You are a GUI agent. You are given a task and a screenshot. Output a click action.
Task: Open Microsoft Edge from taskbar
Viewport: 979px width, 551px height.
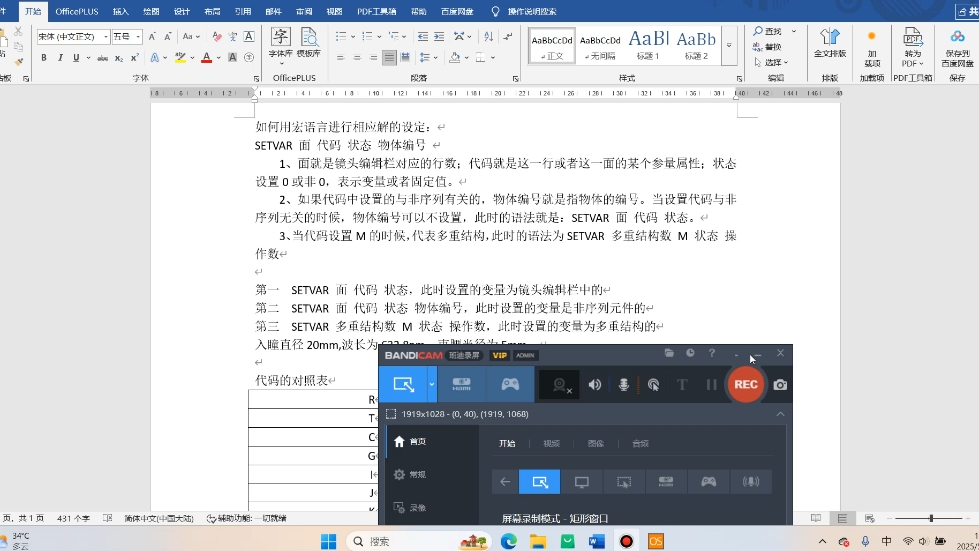point(508,541)
